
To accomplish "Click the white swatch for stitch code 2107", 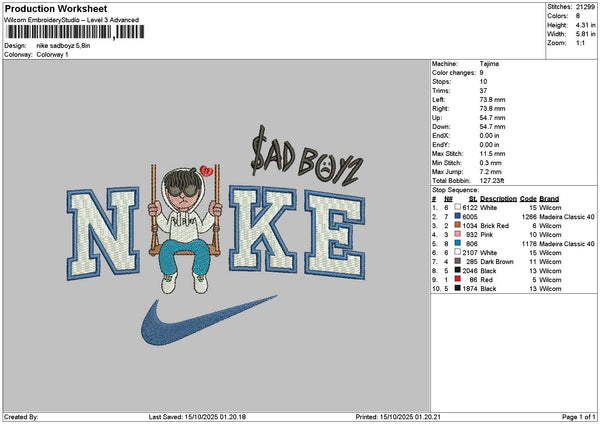I will pos(457,252).
